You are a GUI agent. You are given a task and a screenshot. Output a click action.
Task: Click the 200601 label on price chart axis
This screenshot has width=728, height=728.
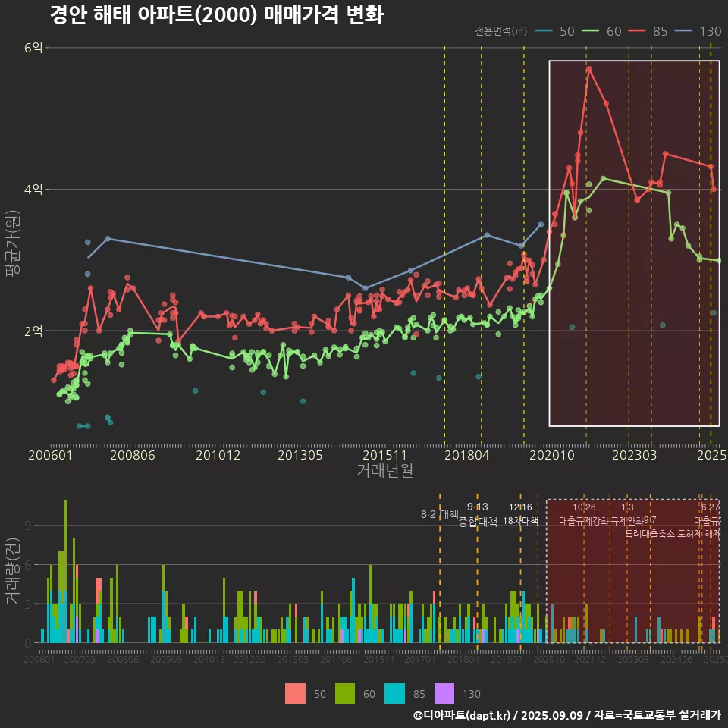point(50,455)
